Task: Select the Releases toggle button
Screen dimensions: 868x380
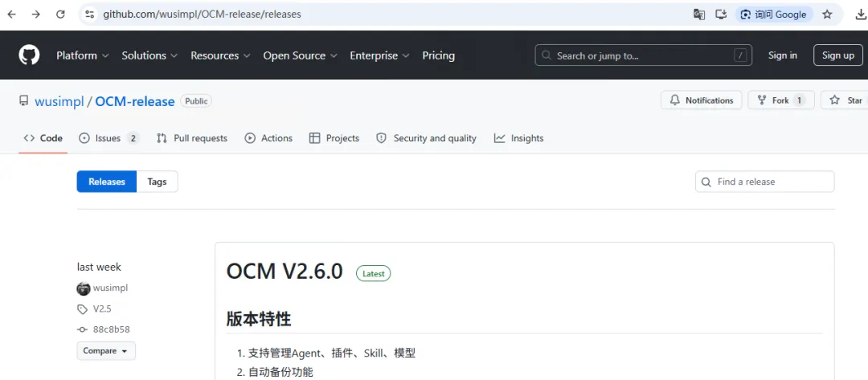Action: click(x=107, y=182)
